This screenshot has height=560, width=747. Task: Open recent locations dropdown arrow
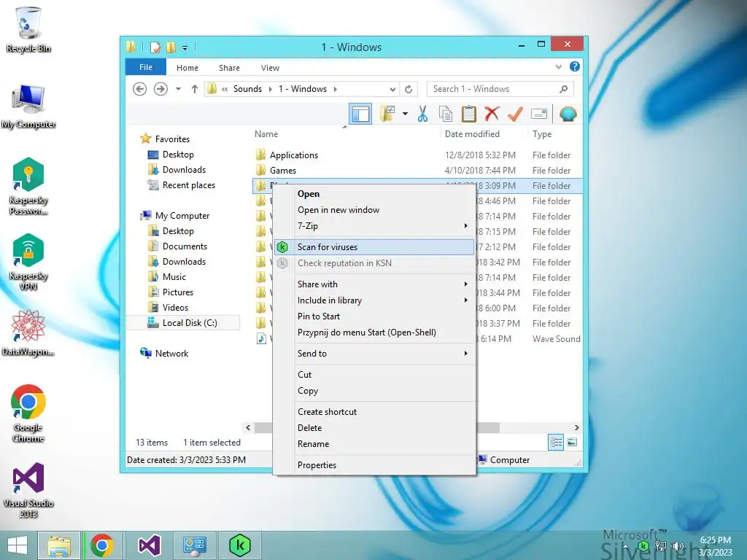pyautogui.click(x=178, y=89)
